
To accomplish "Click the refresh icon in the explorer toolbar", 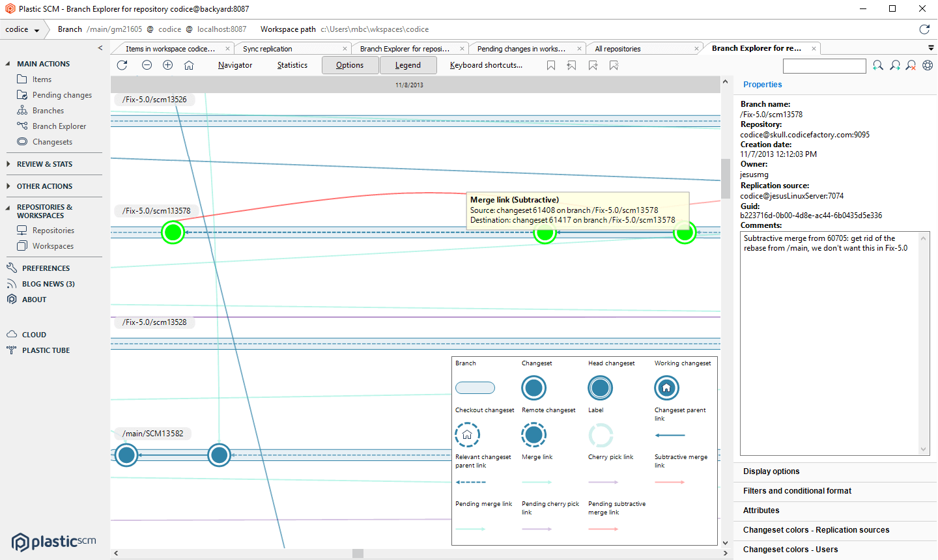I will [x=122, y=65].
